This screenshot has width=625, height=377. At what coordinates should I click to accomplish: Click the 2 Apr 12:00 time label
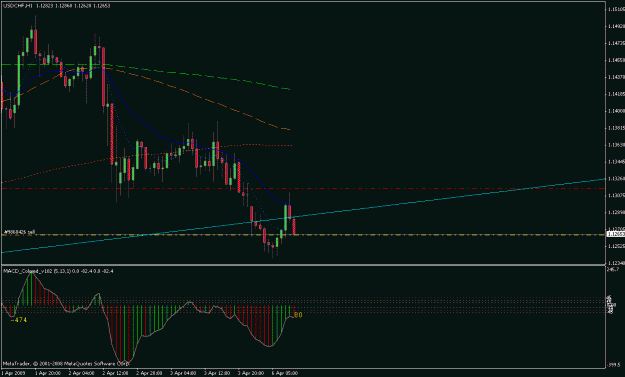[116, 373]
